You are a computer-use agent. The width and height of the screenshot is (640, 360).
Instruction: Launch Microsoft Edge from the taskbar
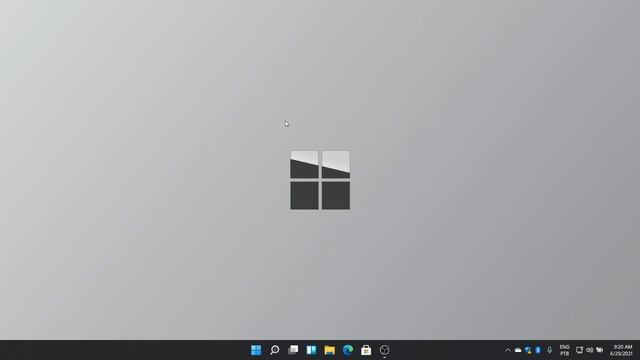coord(348,350)
